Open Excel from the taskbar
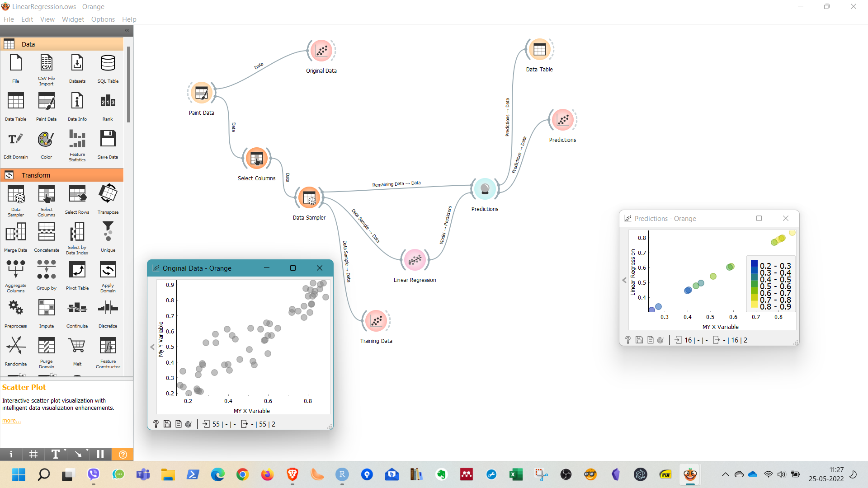The width and height of the screenshot is (868, 488). 516,474
